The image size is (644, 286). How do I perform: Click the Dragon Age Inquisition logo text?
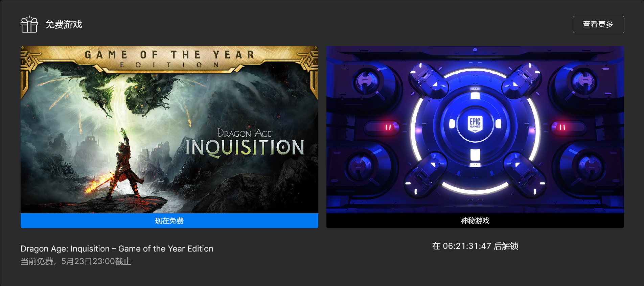[x=245, y=143]
